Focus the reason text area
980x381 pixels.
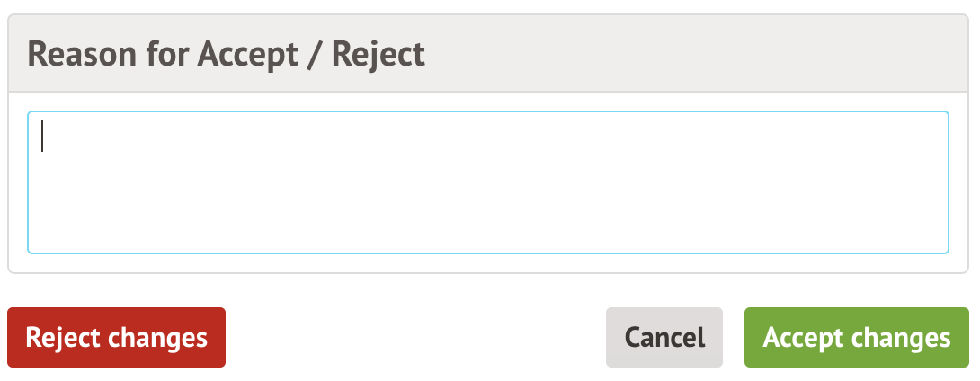[488, 182]
